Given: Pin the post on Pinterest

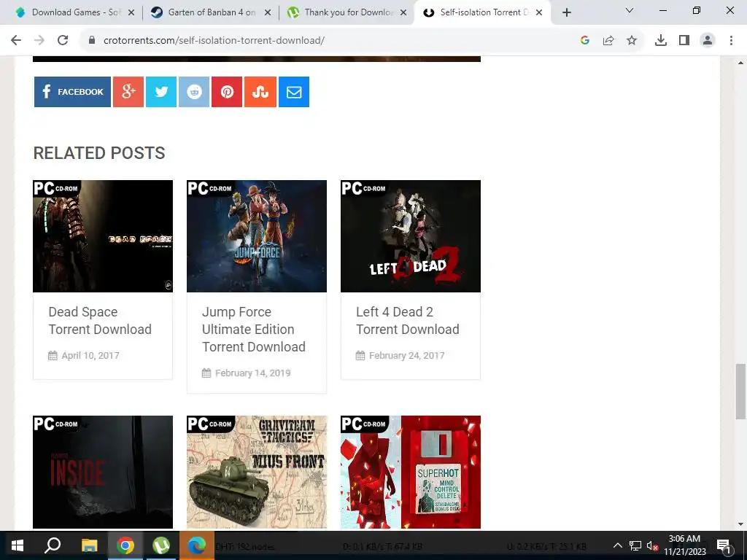Looking at the screenshot, I should coord(227,92).
